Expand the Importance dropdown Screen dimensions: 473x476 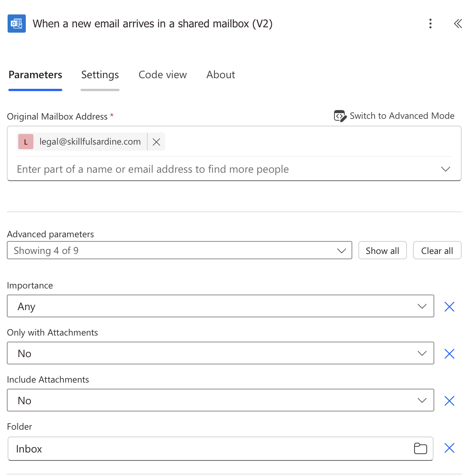click(x=221, y=306)
